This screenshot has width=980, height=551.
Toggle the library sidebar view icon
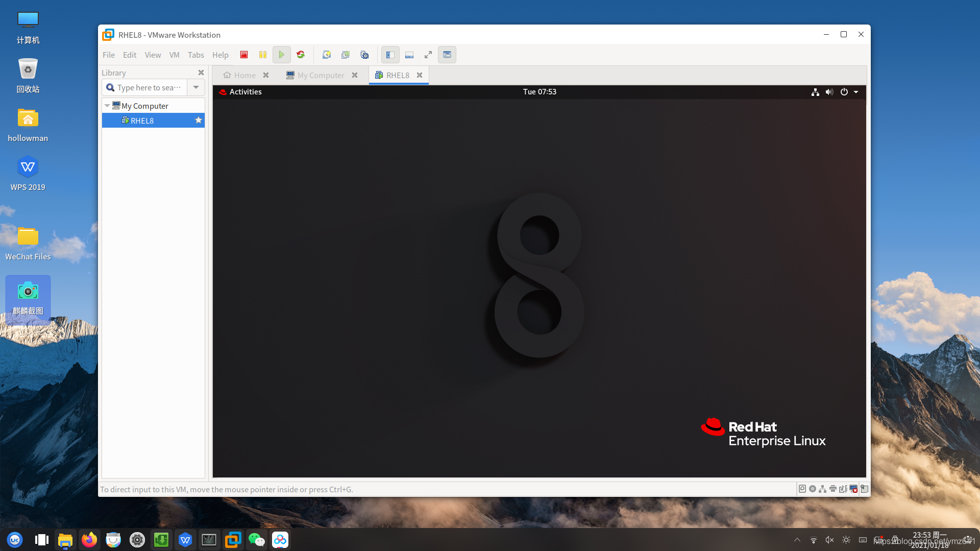(390, 55)
